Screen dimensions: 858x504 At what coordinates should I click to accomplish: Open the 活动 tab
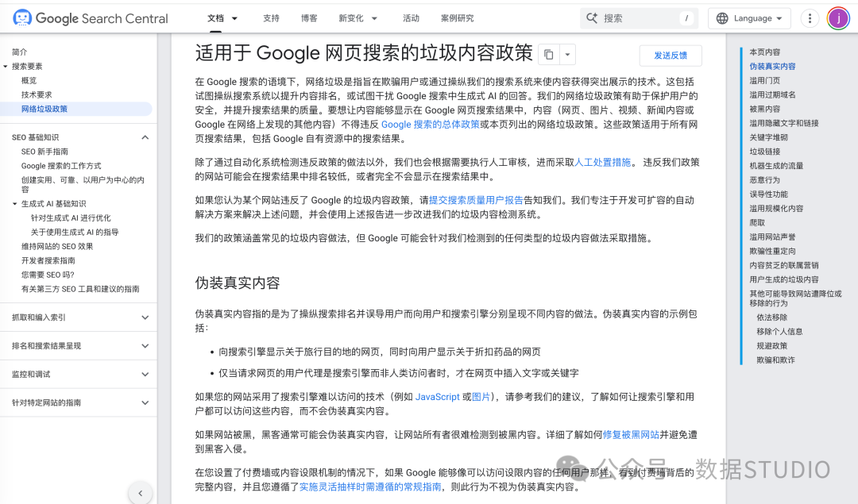411,18
